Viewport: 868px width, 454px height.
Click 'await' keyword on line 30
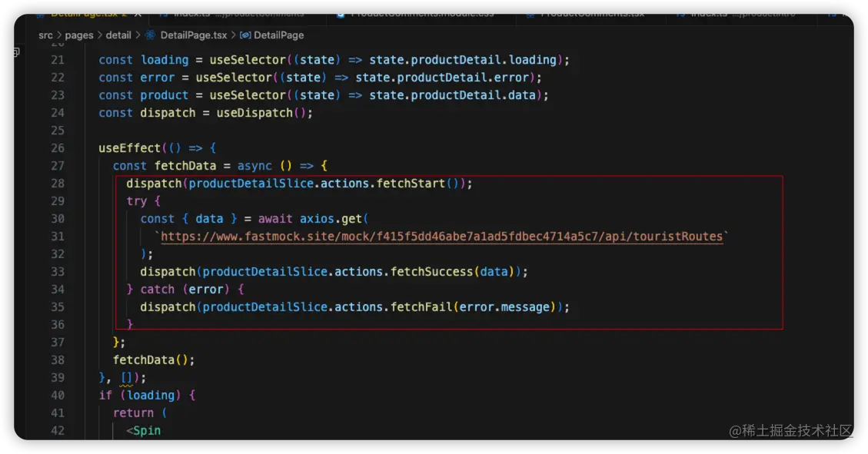[x=275, y=219]
